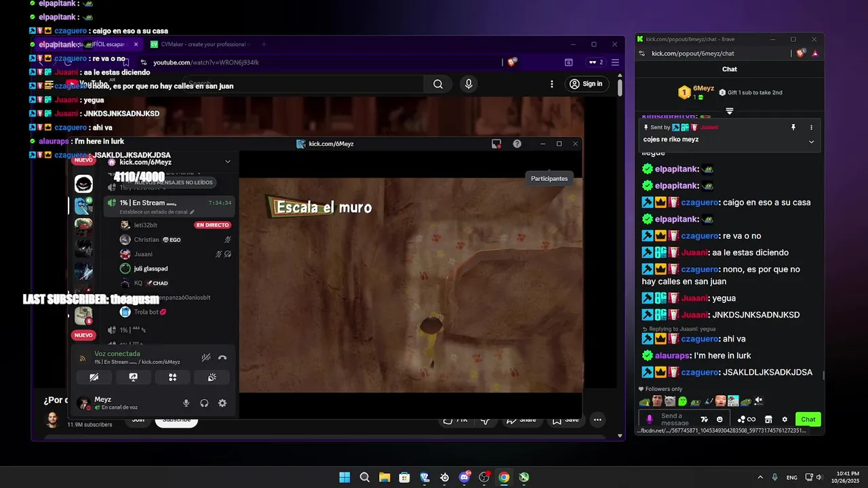Open YouTube three-dot settings menu
The height and width of the screenshot is (488, 868).
pos(552,84)
